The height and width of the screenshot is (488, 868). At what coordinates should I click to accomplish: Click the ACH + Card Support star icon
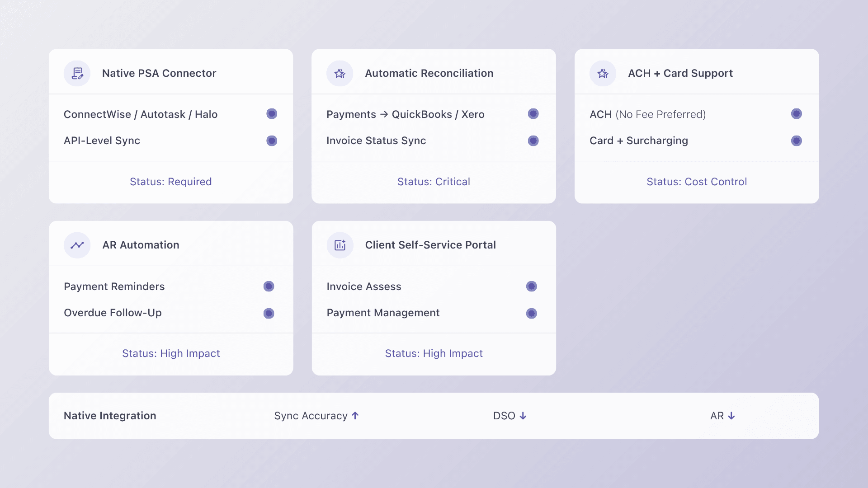[603, 73]
